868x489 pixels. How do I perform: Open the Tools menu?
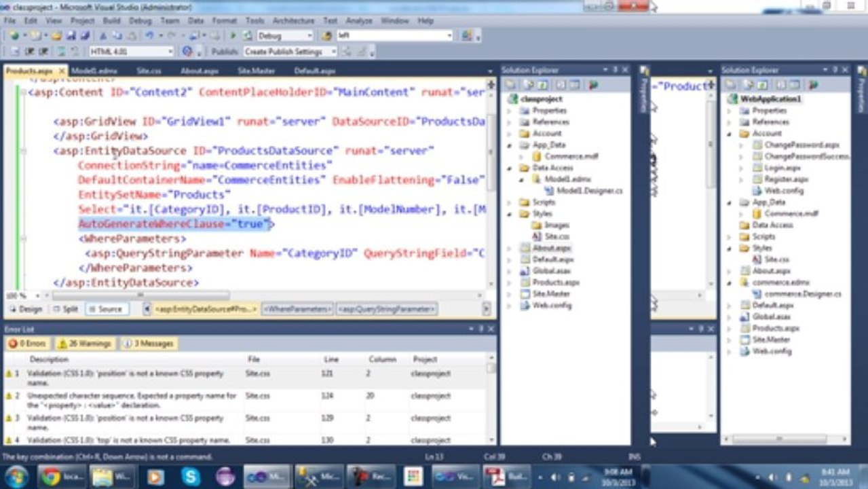(254, 21)
